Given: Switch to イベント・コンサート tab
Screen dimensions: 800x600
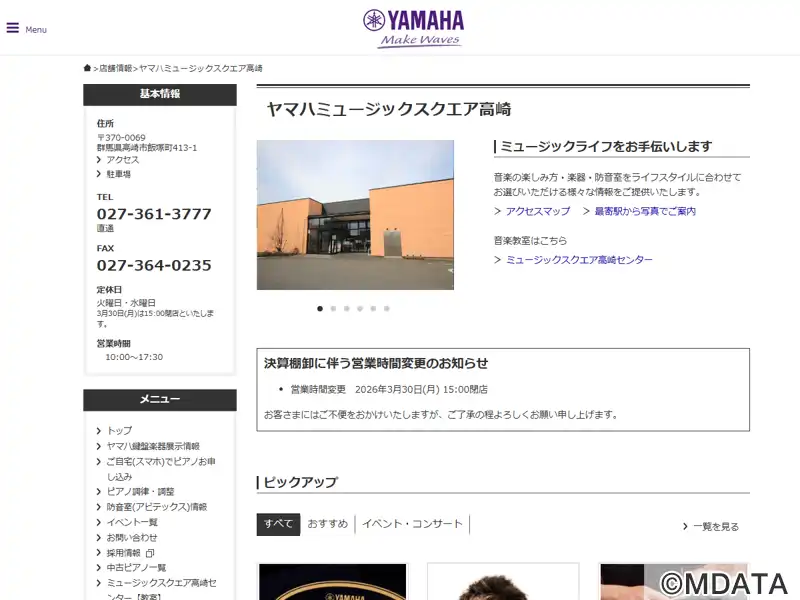Looking at the screenshot, I should 412,524.
